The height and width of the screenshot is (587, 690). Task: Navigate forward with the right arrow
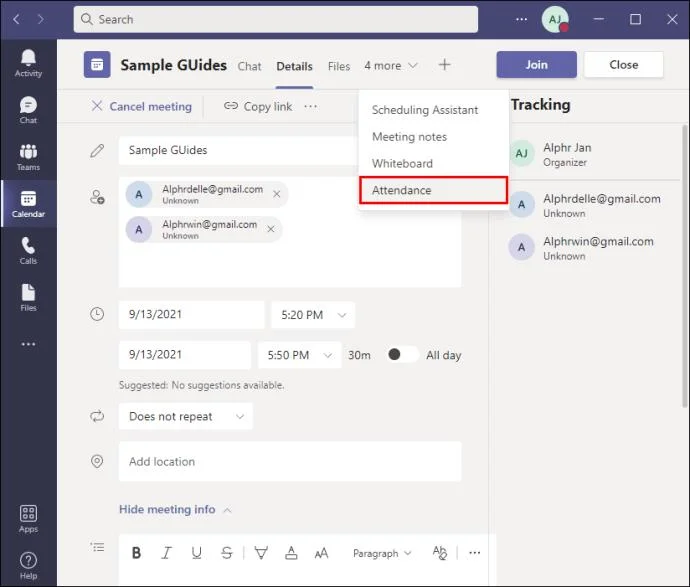click(x=40, y=19)
